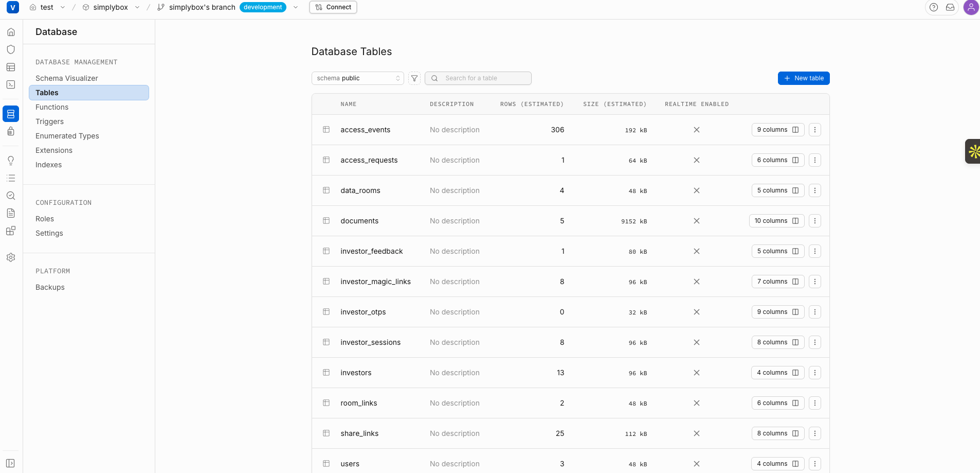Viewport: 980px width, 473px height.
Task: Click simplybox's branch breadcrumb
Action: coord(202,7)
